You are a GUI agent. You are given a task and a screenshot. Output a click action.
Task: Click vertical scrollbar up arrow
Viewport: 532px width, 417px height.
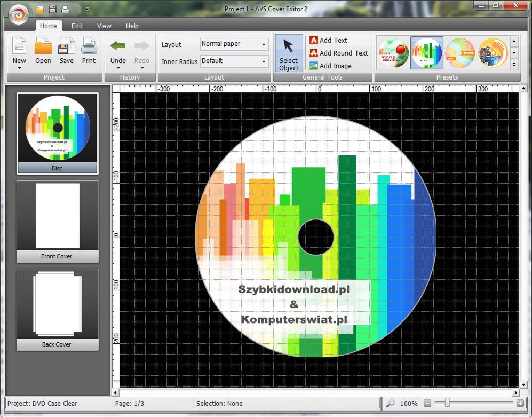point(523,89)
